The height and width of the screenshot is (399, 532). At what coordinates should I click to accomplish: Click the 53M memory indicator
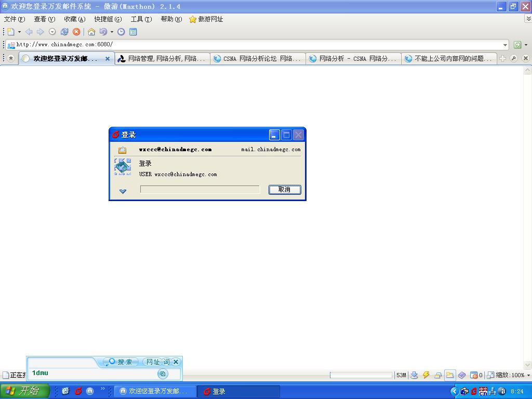[401, 375]
